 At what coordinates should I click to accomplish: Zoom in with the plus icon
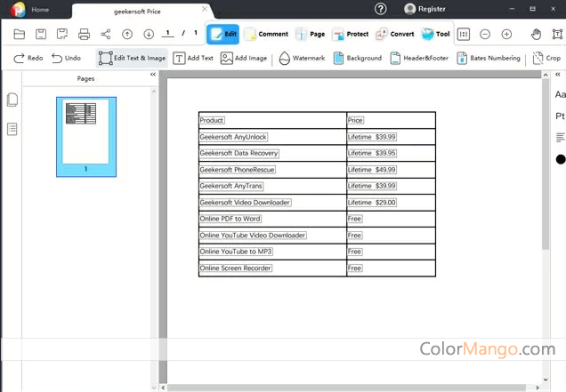point(506,35)
